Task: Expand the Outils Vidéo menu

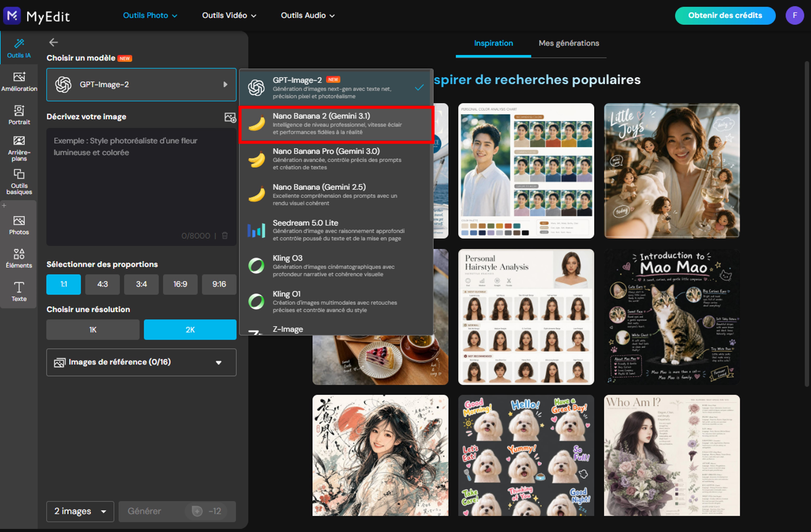Action: tap(229, 15)
